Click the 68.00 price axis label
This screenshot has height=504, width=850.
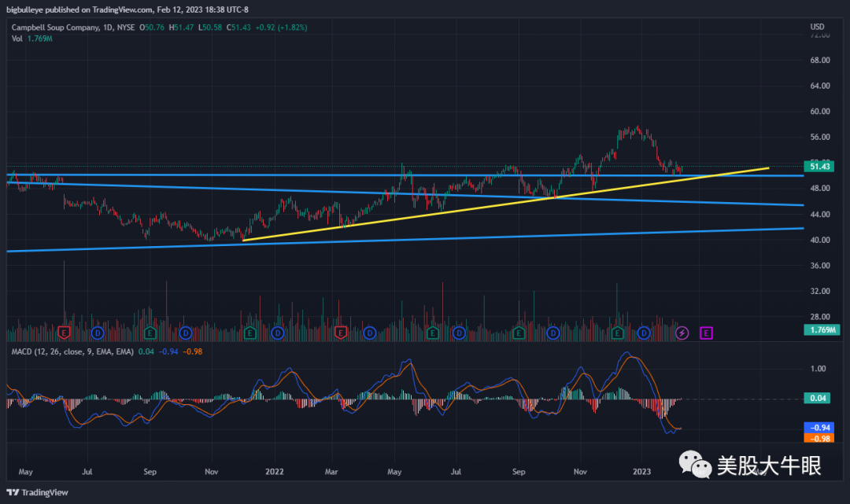click(819, 60)
